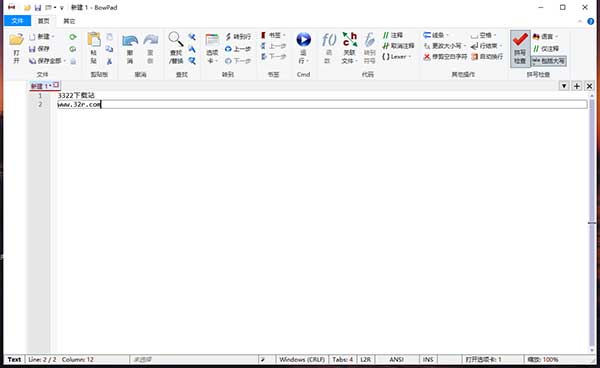Toggle INS insert mode in status bar
The image size is (600, 368).
(428, 360)
